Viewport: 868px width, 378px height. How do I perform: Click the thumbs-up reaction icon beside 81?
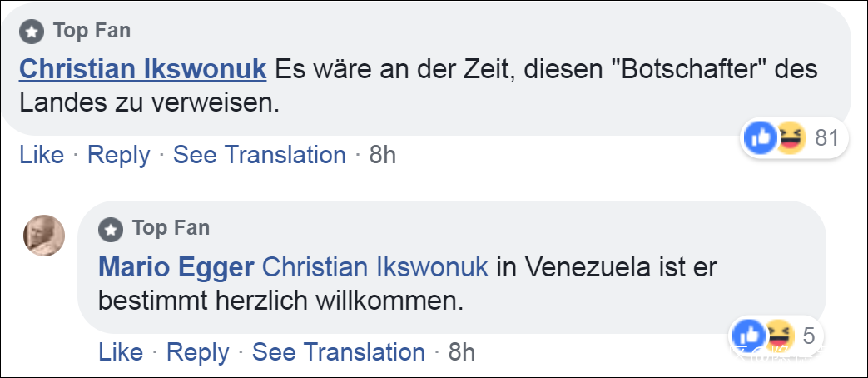761,138
